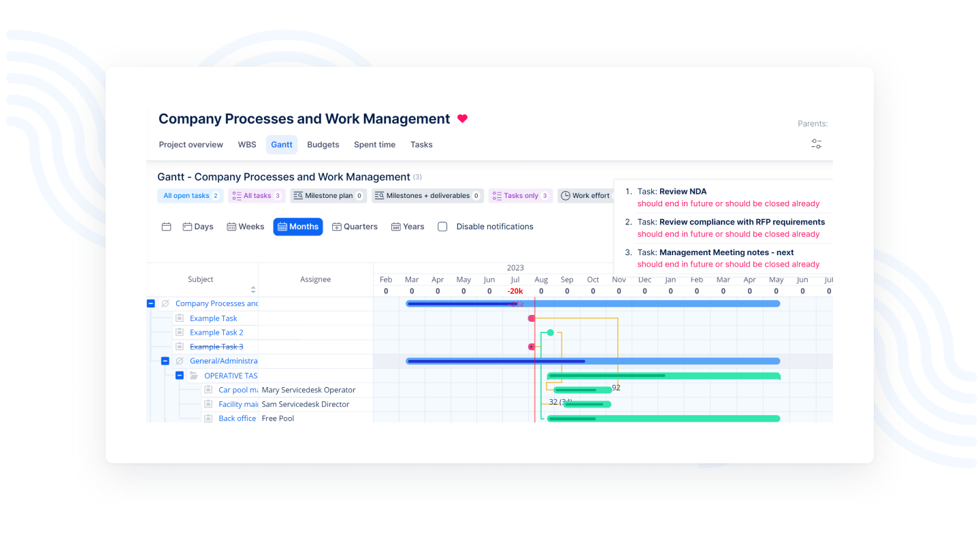Enable the Disable notifications checkbox
980x549 pixels.
442,227
